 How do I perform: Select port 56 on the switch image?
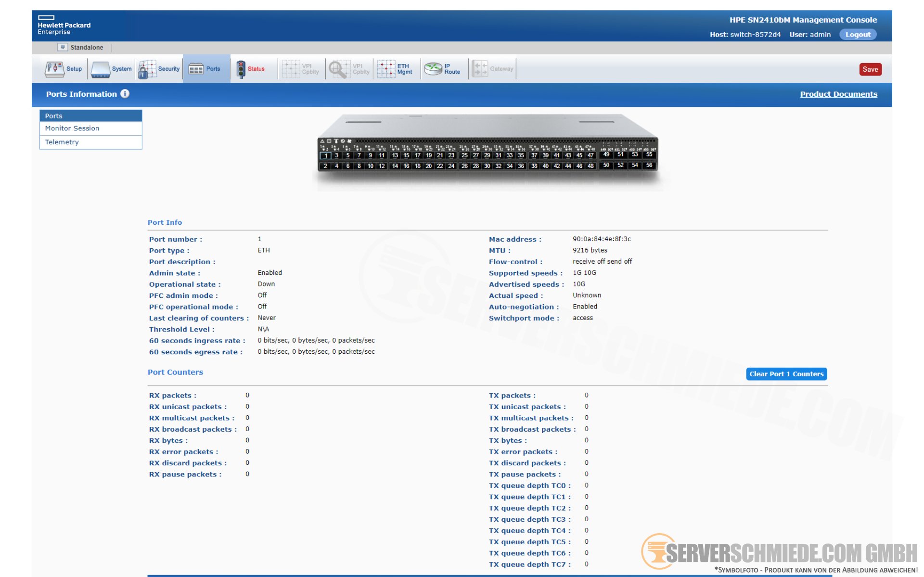coord(649,165)
